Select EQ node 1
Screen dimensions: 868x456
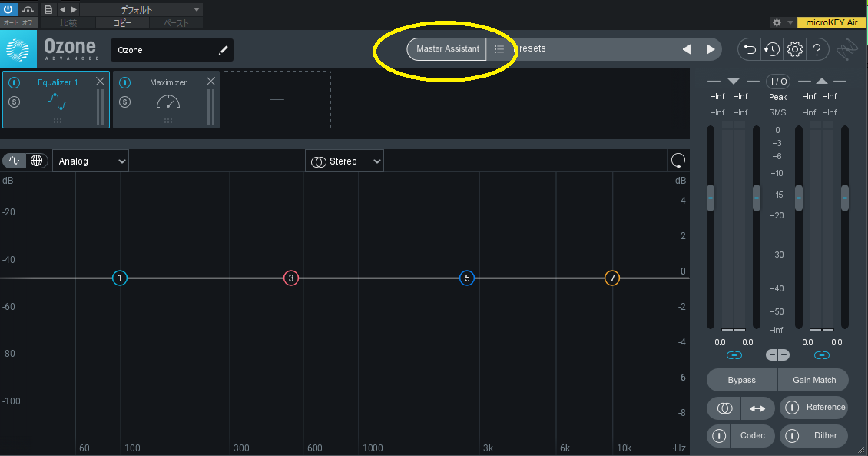120,278
